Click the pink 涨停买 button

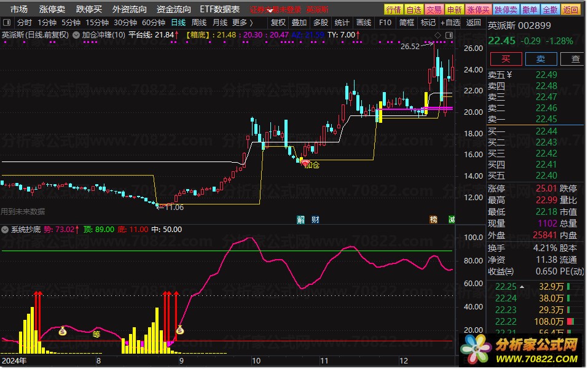tap(478, 10)
